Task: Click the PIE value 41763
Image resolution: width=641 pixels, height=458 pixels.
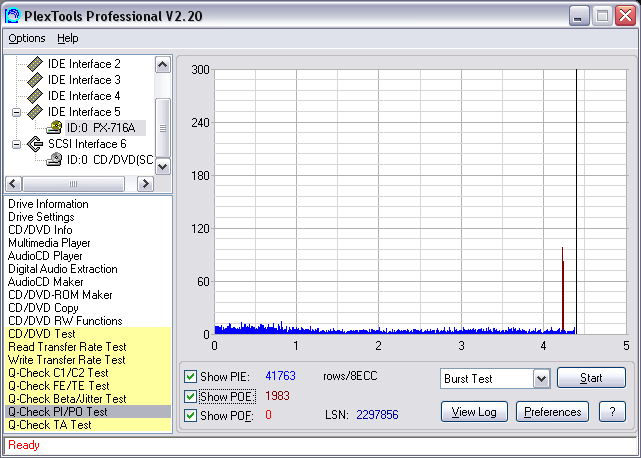Action: tap(280, 376)
